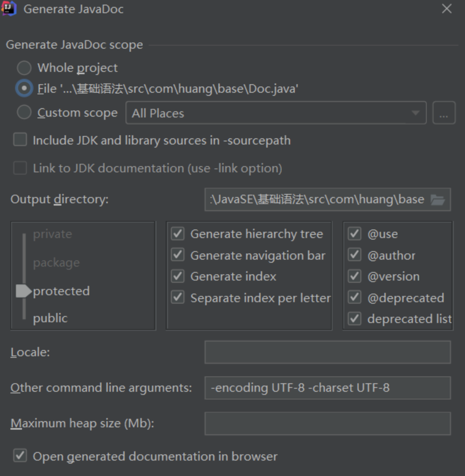The image size is (465, 476).
Task: Uncheck Generate hierarchy tree
Action: click(178, 234)
